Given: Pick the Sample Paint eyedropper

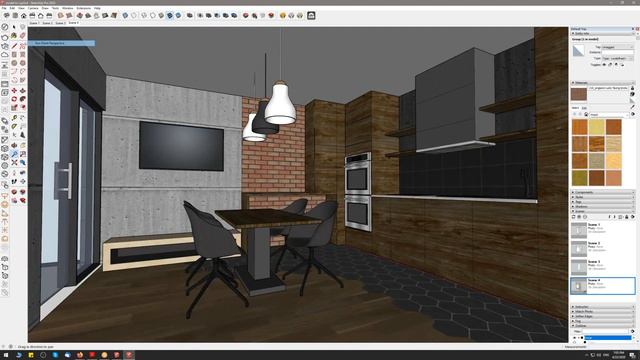Looking at the screenshot, I should point(633,107).
